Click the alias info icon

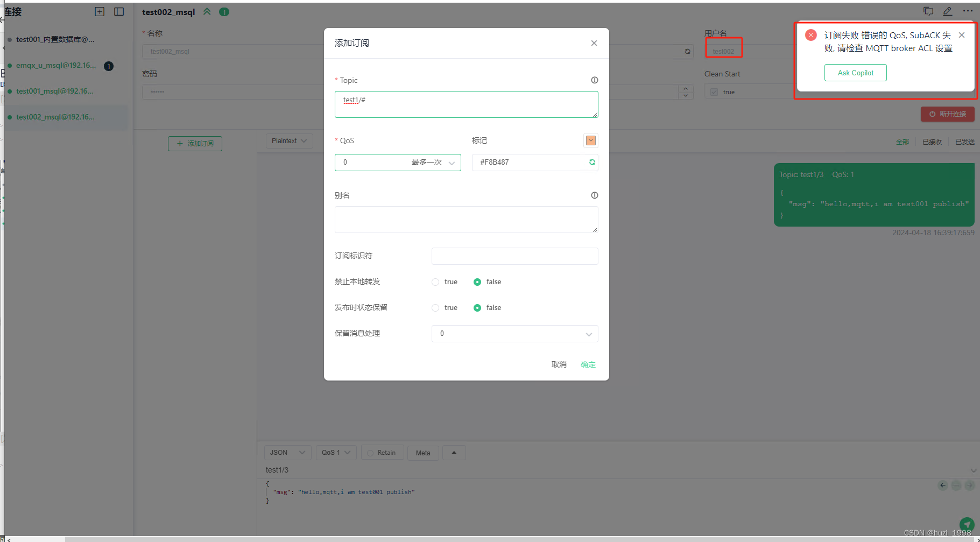pos(595,195)
